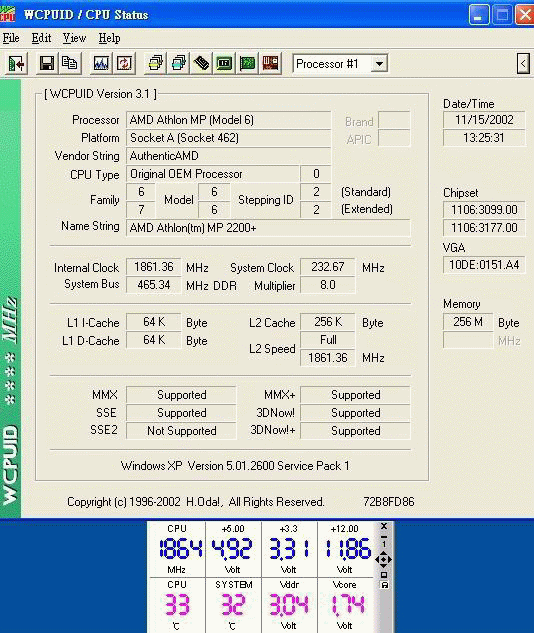Click the Processor field 'AMD Athlon MP (Model 6)'
The height and width of the screenshot is (633, 534).
(228, 120)
